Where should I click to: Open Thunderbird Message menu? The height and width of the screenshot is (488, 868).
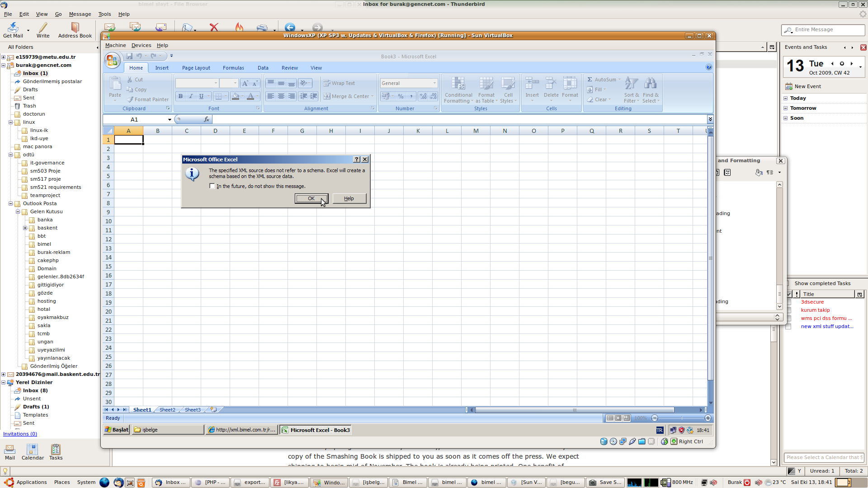(80, 14)
